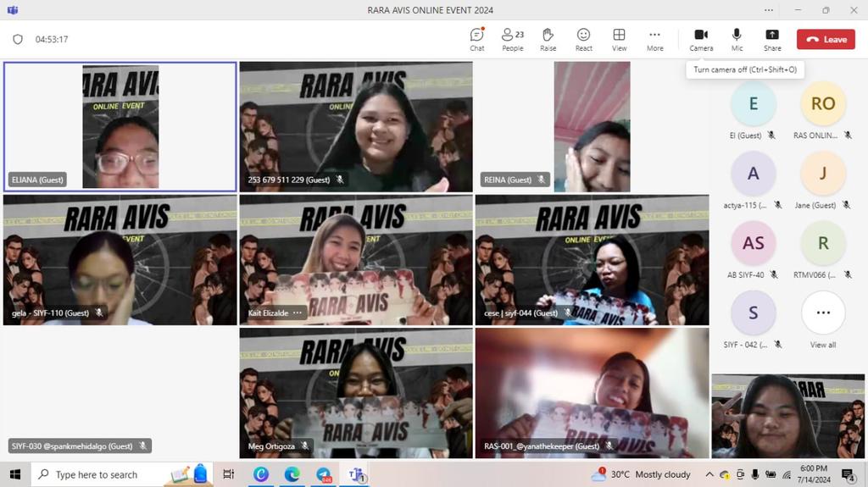Leave the meeting

[x=826, y=39]
